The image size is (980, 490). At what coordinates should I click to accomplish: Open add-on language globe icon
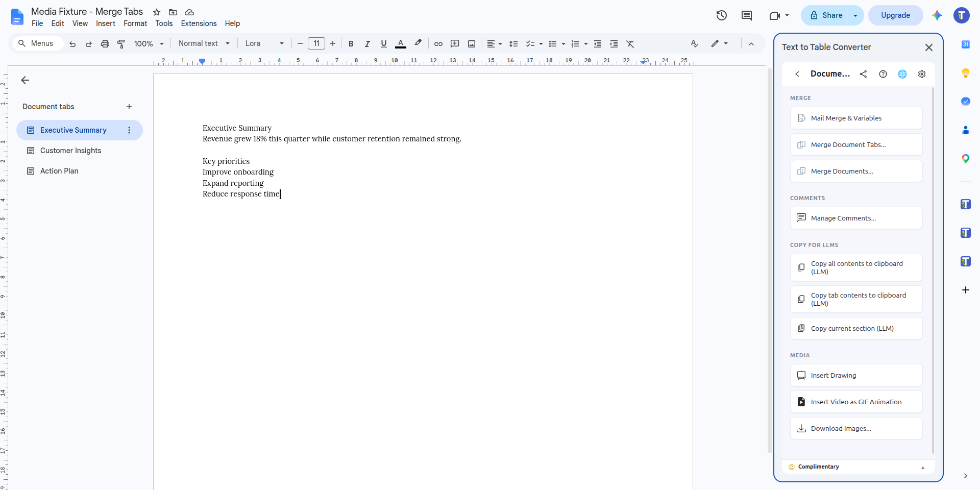click(x=902, y=74)
